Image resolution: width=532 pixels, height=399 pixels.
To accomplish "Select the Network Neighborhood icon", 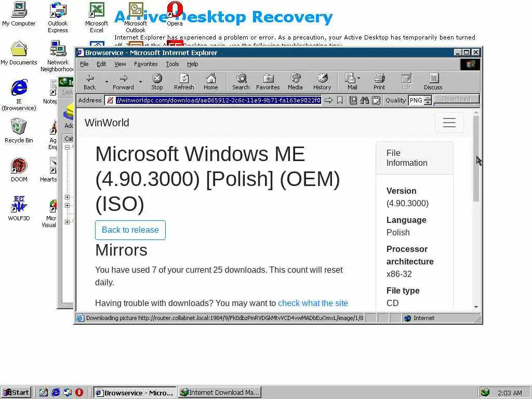I will pyautogui.click(x=58, y=56).
